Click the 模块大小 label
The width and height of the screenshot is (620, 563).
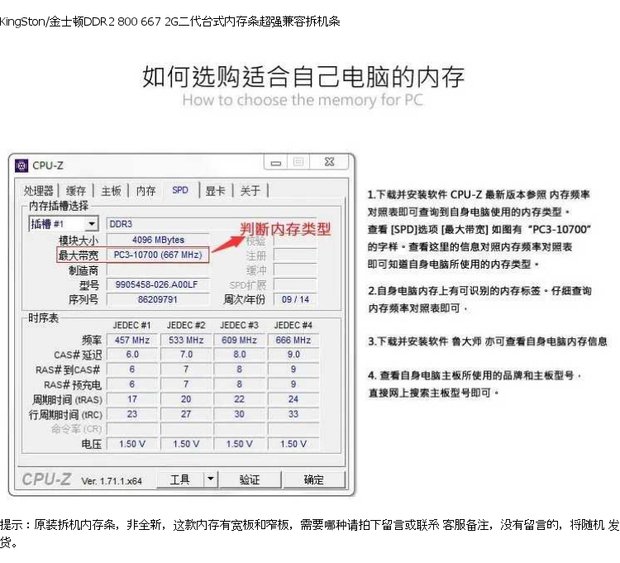point(78,240)
